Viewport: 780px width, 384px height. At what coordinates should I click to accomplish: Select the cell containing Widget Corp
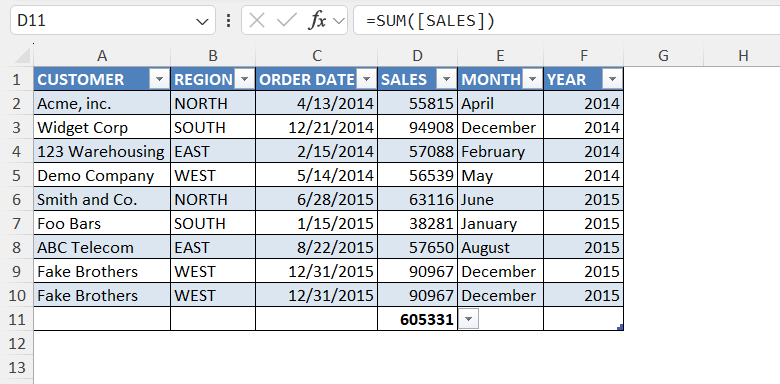pos(102,127)
